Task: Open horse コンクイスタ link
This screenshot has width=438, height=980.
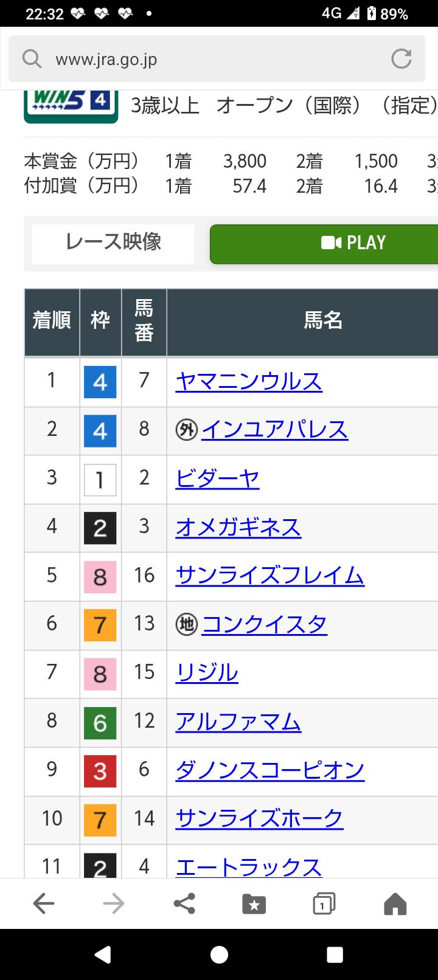Action: coord(264,624)
